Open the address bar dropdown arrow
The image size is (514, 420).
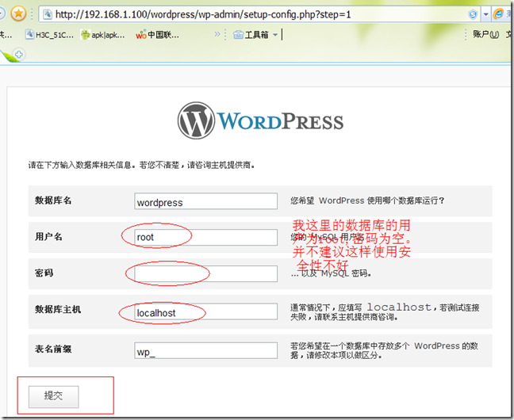click(485, 14)
